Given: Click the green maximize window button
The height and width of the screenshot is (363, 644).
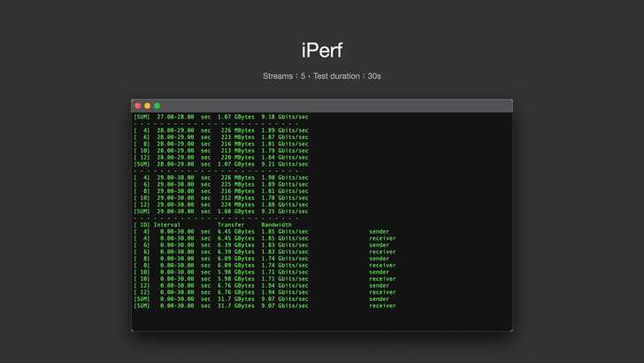Looking at the screenshot, I should point(157,105).
